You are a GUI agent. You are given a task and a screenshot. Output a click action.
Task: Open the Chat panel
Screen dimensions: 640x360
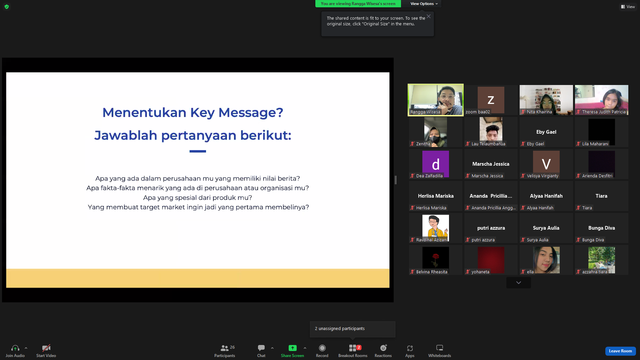[x=261, y=350]
